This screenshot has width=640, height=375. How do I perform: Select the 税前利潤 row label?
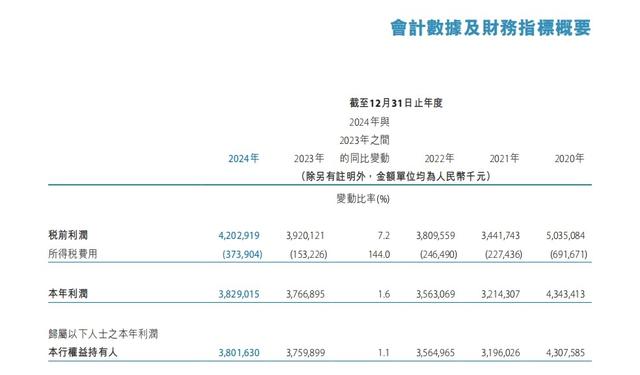click(68, 235)
